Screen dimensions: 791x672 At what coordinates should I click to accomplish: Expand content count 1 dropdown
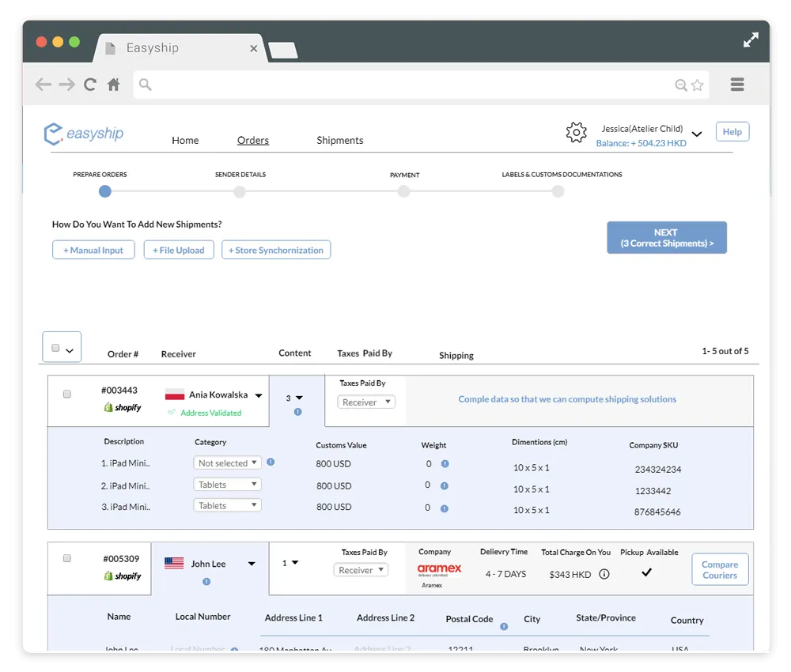pyautogui.click(x=295, y=562)
